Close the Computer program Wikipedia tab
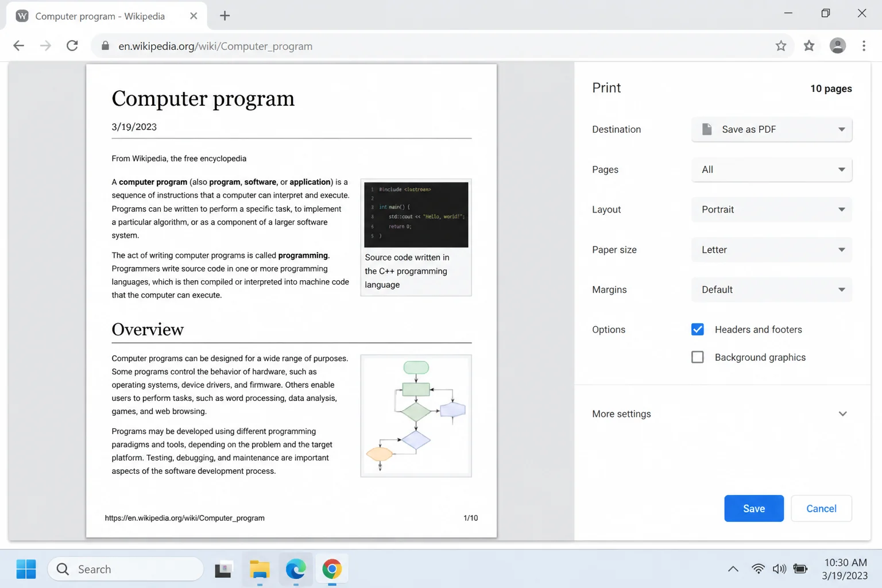Screen dimensions: 882x588 [194, 16]
